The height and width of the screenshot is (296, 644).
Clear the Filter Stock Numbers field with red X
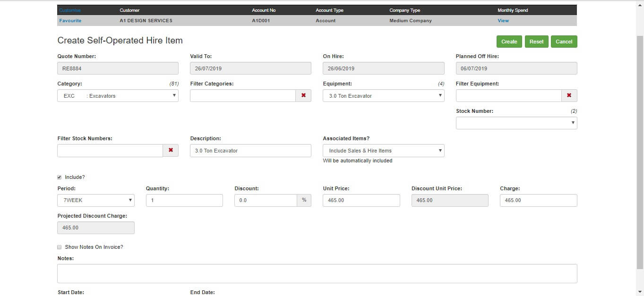click(x=171, y=151)
